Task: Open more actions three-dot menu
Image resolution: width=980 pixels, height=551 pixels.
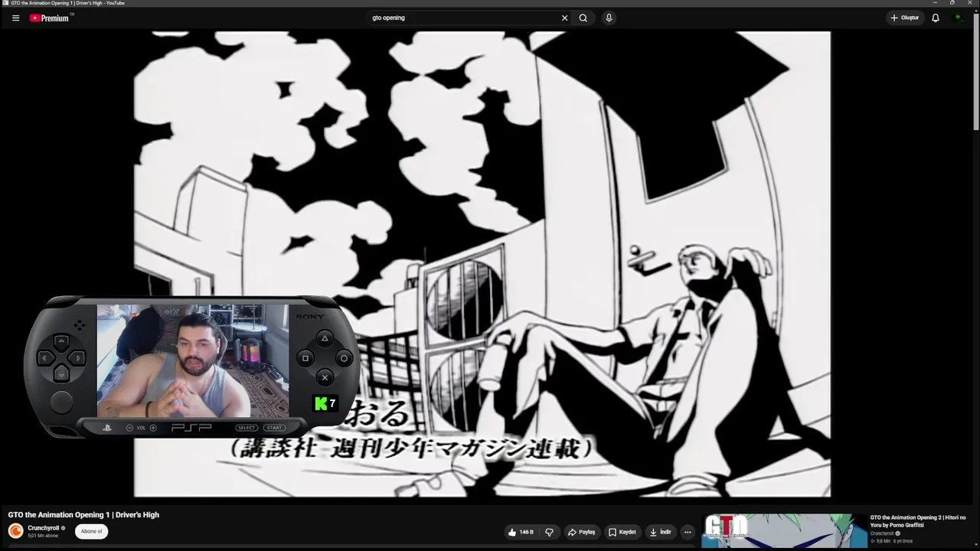Action: point(688,532)
